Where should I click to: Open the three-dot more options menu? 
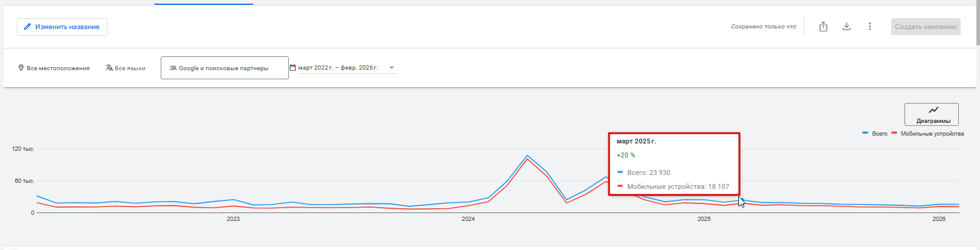[x=869, y=27]
